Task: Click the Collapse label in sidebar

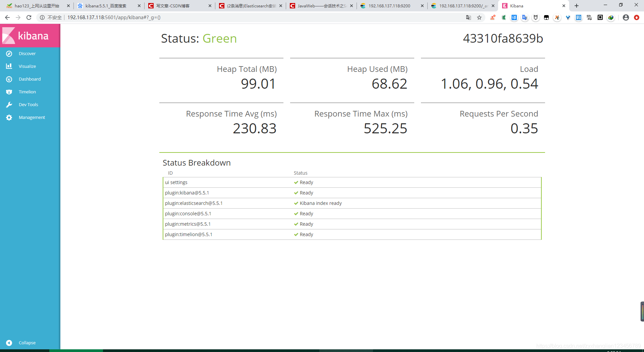Action: tap(27, 343)
